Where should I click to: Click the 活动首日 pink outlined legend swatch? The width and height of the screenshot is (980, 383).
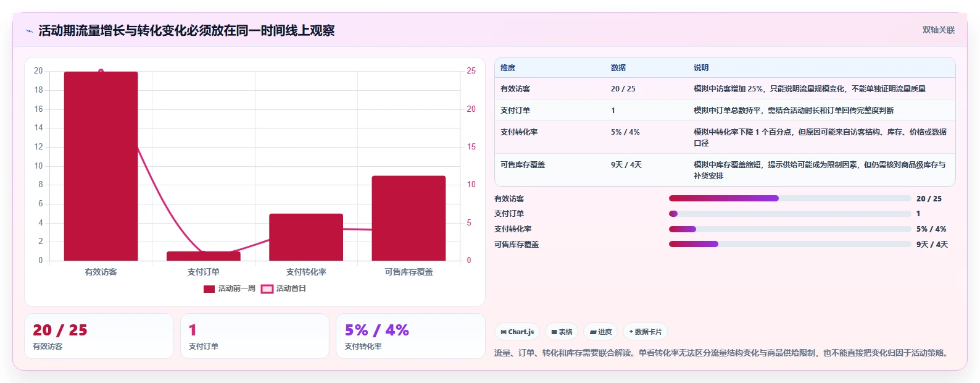tap(267, 288)
